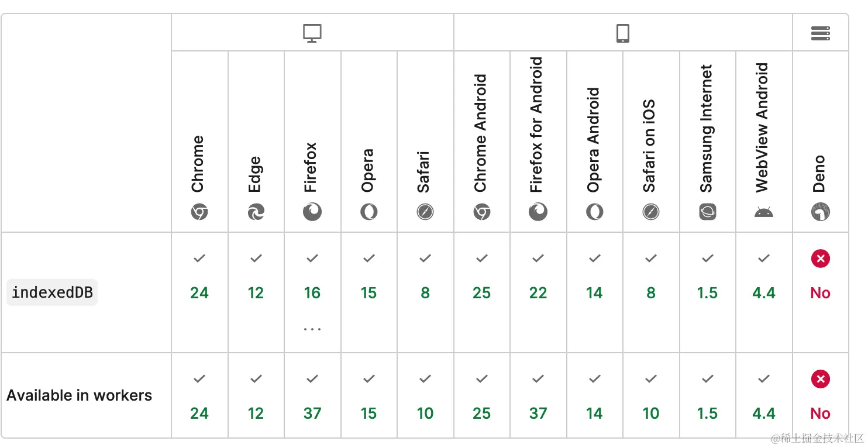Click the server platform icon header
This screenshot has height=448, width=868.
tap(821, 34)
